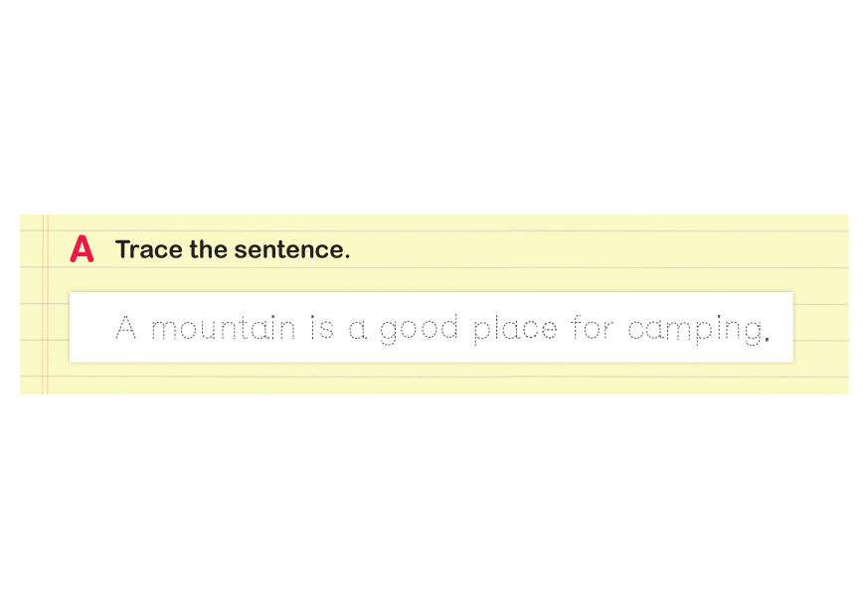
Task: Click the final "g" in "camping"
Action: pos(751,333)
